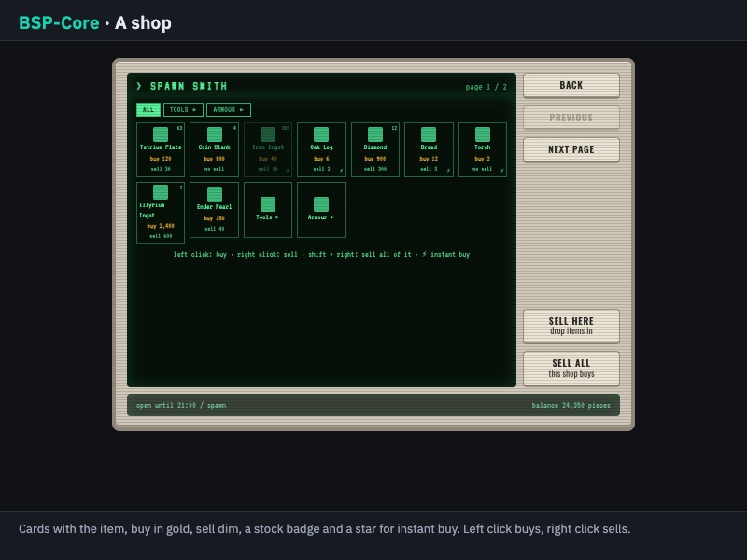
Task: Click the Tetrium Plate item icon
Action: pos(160,134)
